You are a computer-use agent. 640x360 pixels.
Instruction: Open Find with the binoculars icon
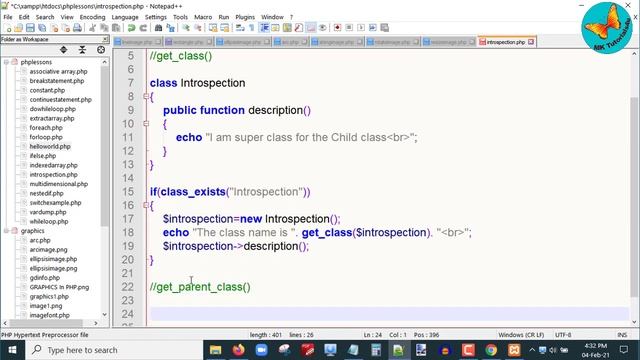[x=158, y=28]
